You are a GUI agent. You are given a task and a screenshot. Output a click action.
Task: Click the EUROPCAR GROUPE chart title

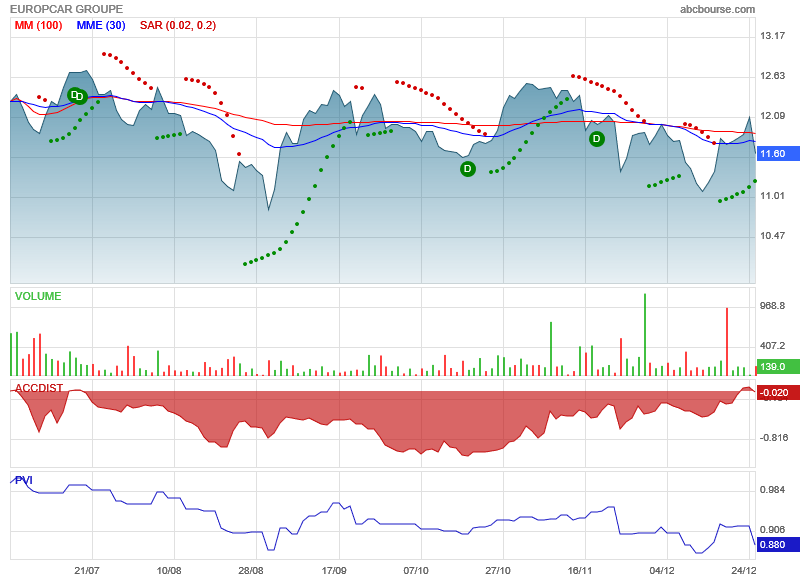(x=66, y=9)
